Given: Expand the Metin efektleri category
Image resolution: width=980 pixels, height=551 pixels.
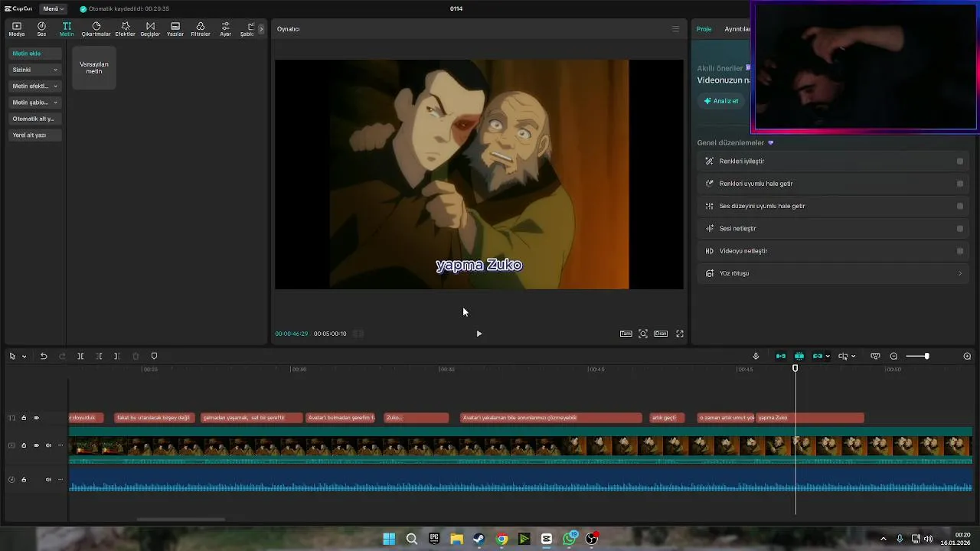Looking at the screenshot, I should tap(35, 86).
